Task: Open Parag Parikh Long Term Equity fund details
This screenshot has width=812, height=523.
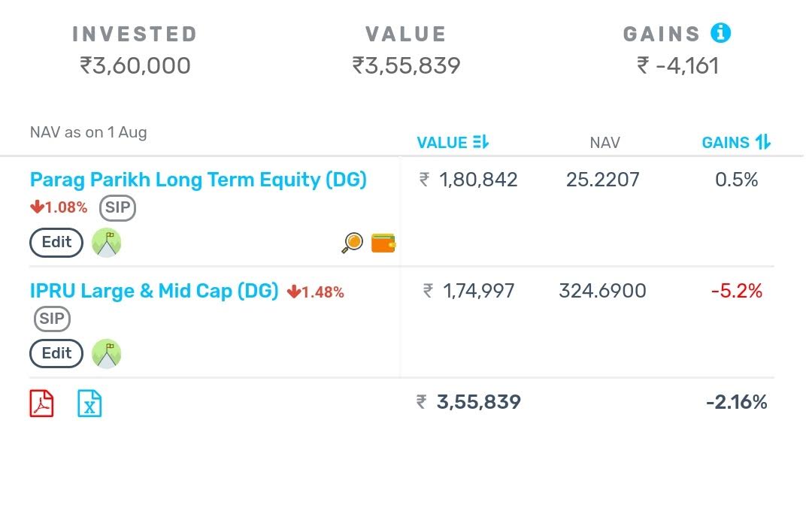Action: click(x=198, y=180)
